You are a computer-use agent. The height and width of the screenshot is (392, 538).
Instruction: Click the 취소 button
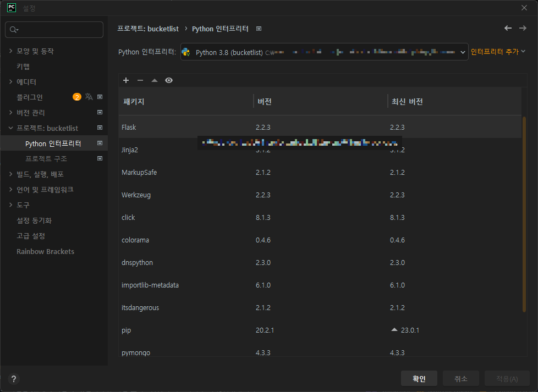click(x=461, y=379)
